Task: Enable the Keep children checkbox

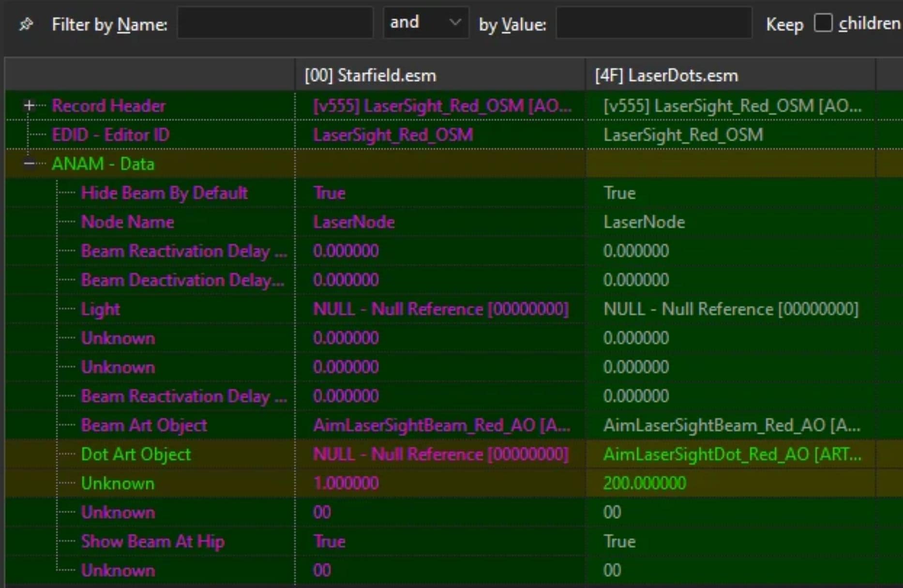Action: point(823,23)
